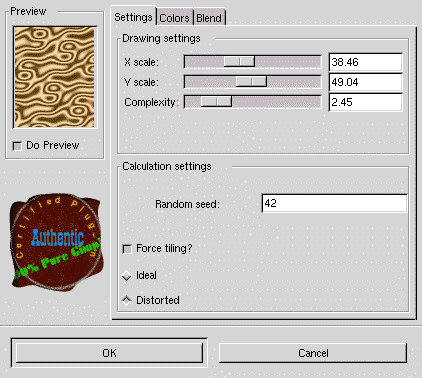Click the Complexity slider handle
Image resolution: width=422 pixels, height=378 pixels.
point(216,102)
